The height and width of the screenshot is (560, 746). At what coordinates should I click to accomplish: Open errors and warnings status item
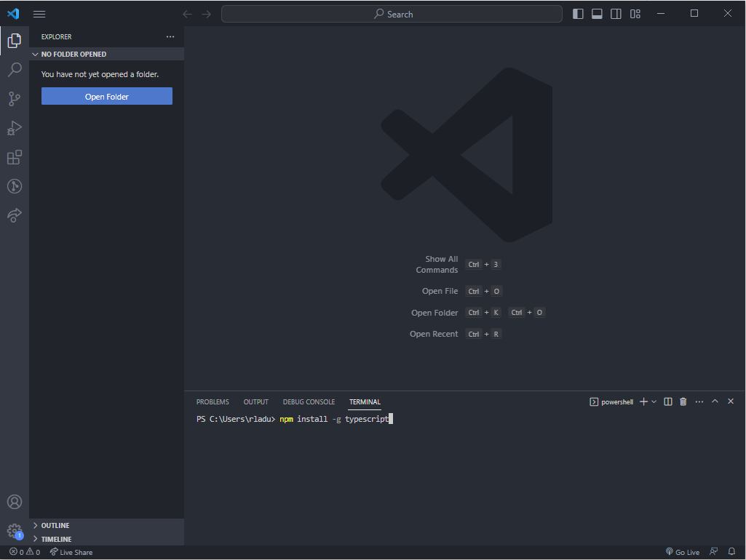pyautogui.click(x=25, y=552)
